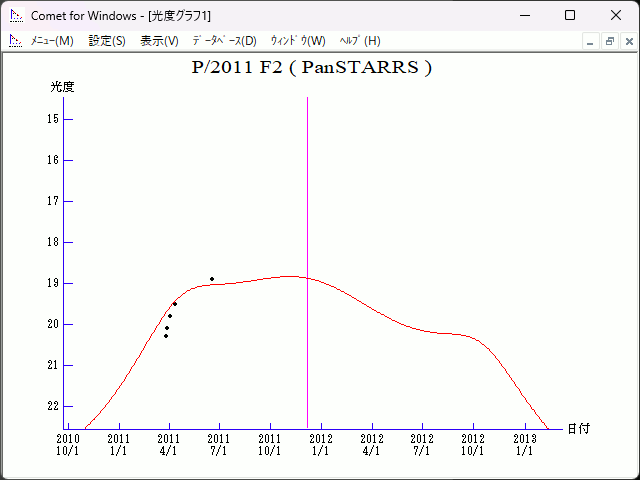Restore down the inner graph child window
Image resolution: width=640 pixels, height=480 pixels.
coord(609,41)
